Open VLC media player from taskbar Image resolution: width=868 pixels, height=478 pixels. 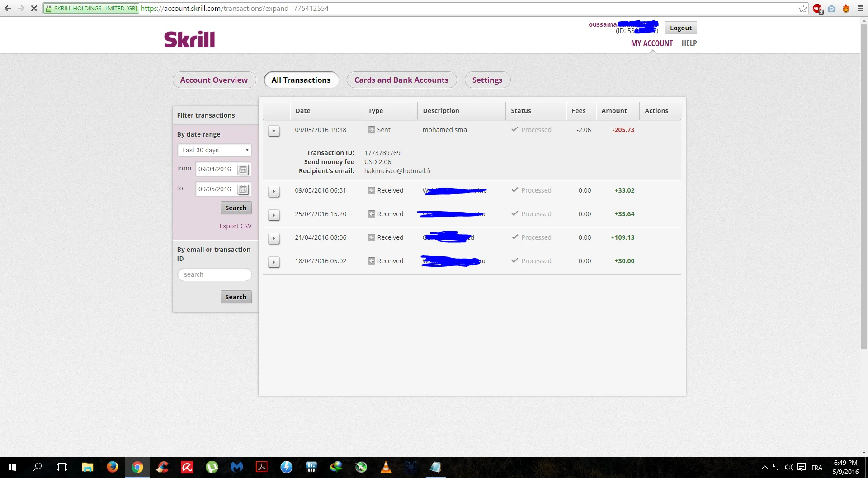tap(386, 467)
